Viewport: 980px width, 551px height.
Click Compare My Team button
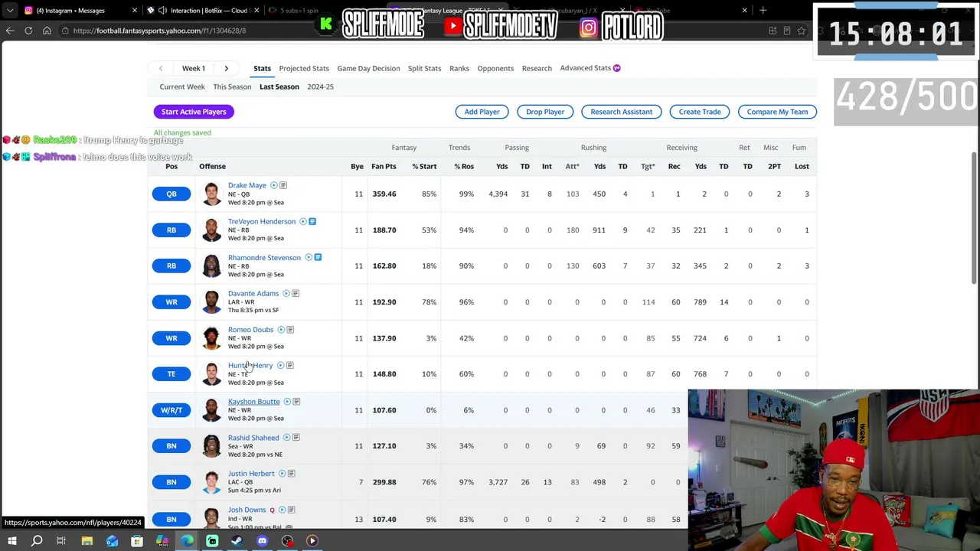(x=777, y=112)
